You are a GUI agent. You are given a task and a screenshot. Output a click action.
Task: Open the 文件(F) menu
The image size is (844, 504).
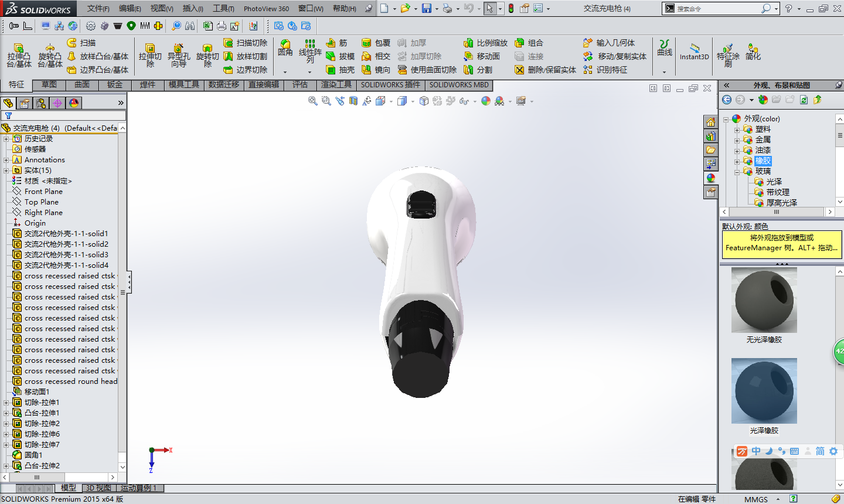point(98,8)
